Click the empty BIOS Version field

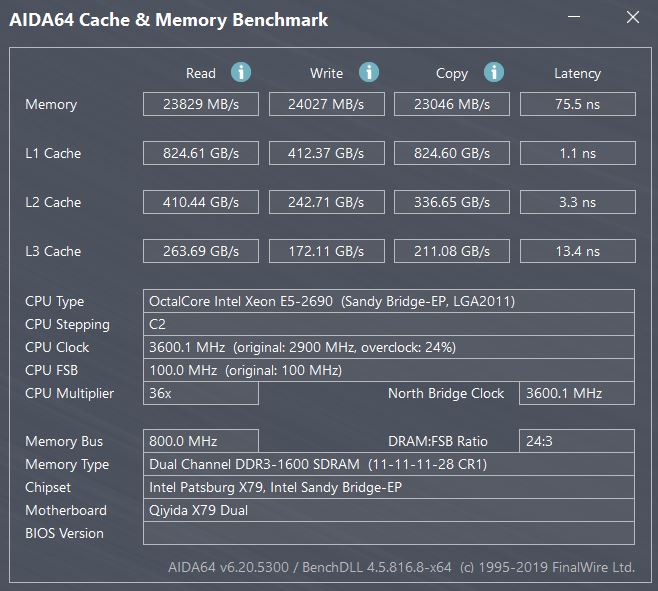tap(389, 533)
